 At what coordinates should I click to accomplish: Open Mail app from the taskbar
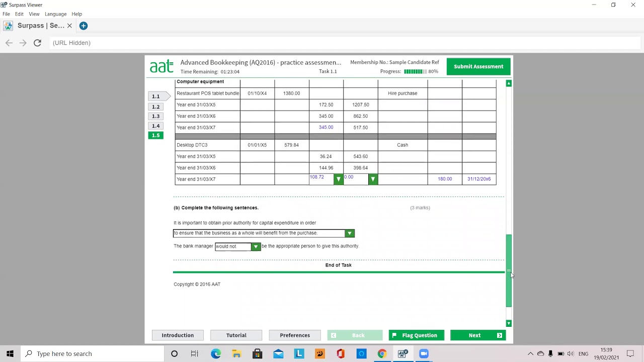pyautogui.click(x=278, y=353)
